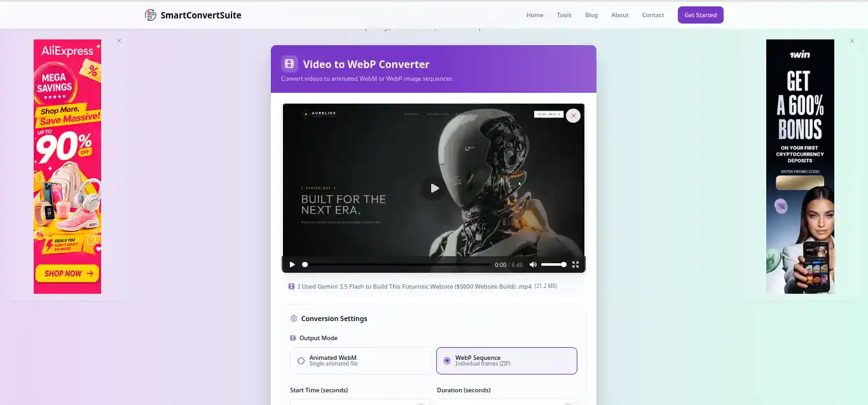Open the About page
The height and width of the screenshot is (405, 868).
[620, 15]
